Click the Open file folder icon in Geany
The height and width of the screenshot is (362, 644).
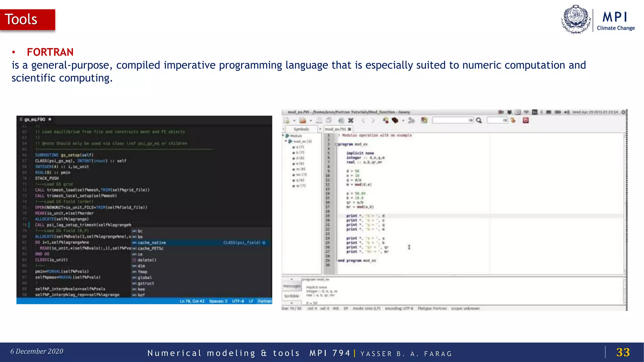[x=303, y=120]
